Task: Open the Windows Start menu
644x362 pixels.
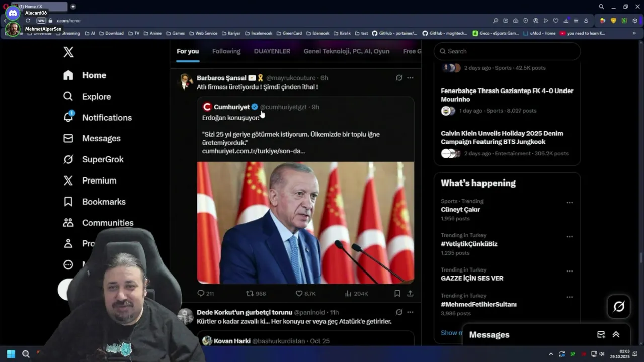Action: pyautogui.click(x=11, y=354)
